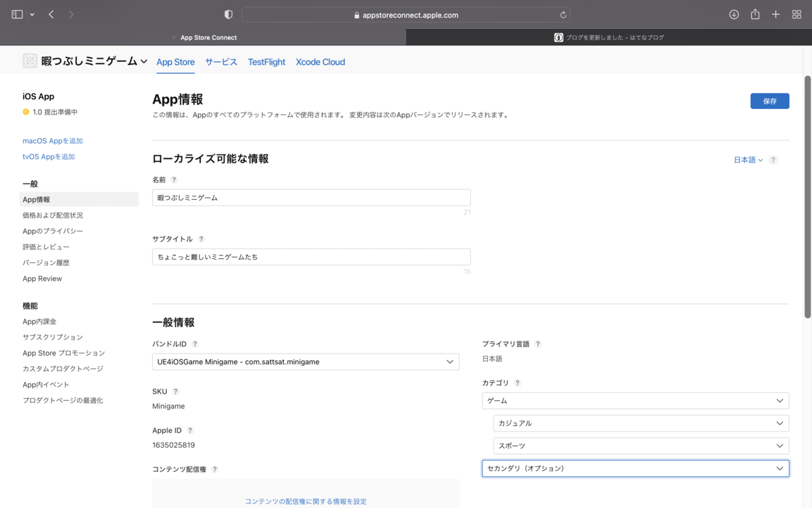Select the App Store tab
This screenshot has width=812, height=508.
tap(175, 62)
